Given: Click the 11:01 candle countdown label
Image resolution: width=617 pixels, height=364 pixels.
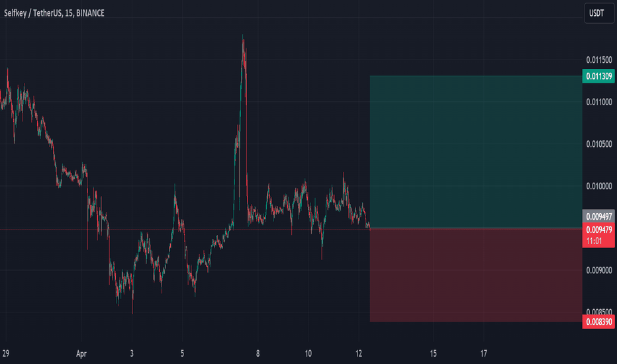Looking at the screenshot, I should 594,241.
